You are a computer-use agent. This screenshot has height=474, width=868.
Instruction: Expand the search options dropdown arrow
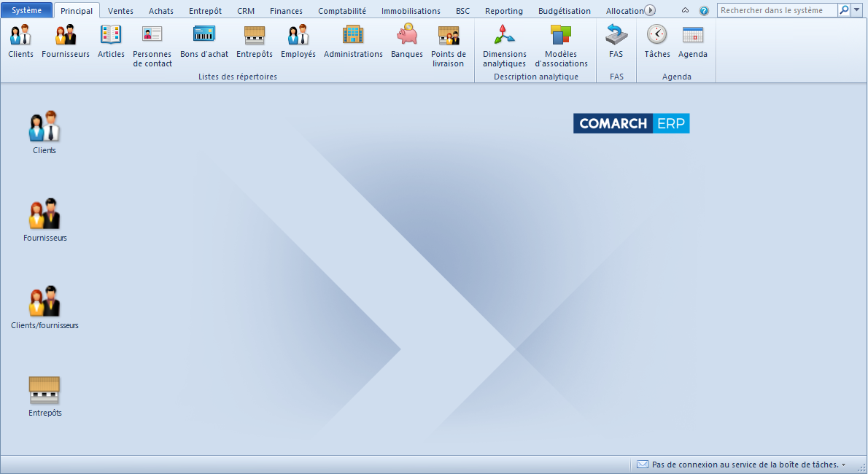tap(857, 10)
